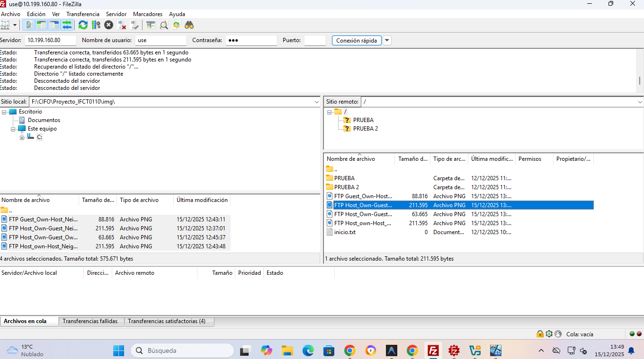Expand the C: drive tree node

22,137
